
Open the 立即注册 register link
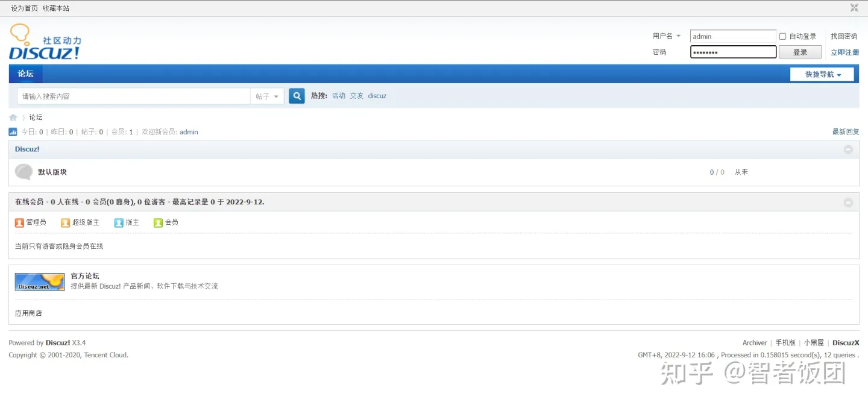(844, 52)
